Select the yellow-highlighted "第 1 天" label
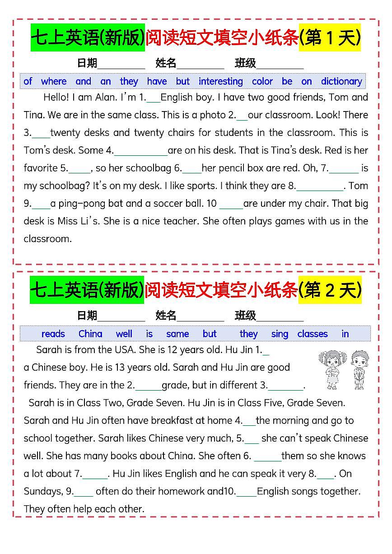392x554 pixels. [x=330, y=38]
